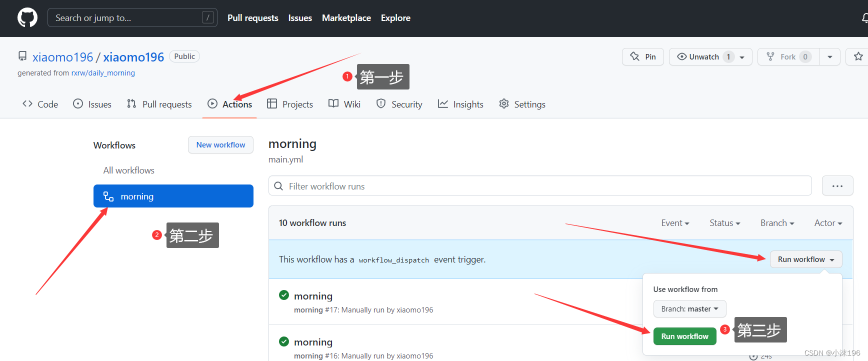The image size is (868, 361).
Task: Open the Branch: master selector
Action: (x=689, y=309)
